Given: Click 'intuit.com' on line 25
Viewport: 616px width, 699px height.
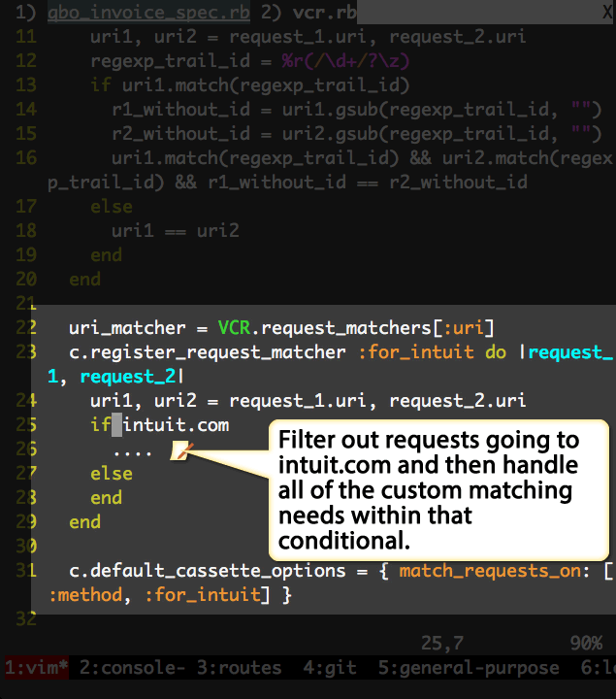Looking at the screenshot, I should [x=176, y=425].
